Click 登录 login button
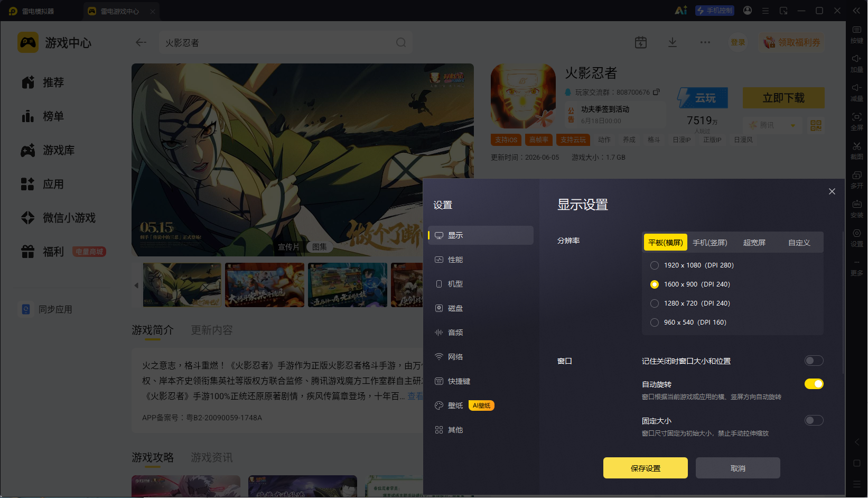868x498 pixels. (738, 42)
